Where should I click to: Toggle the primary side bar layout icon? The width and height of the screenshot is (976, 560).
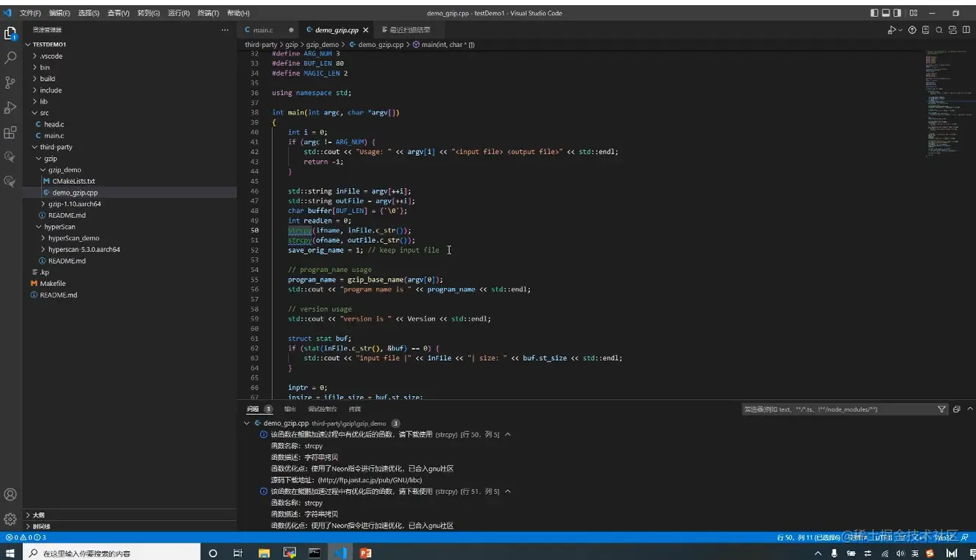point(875,13)
